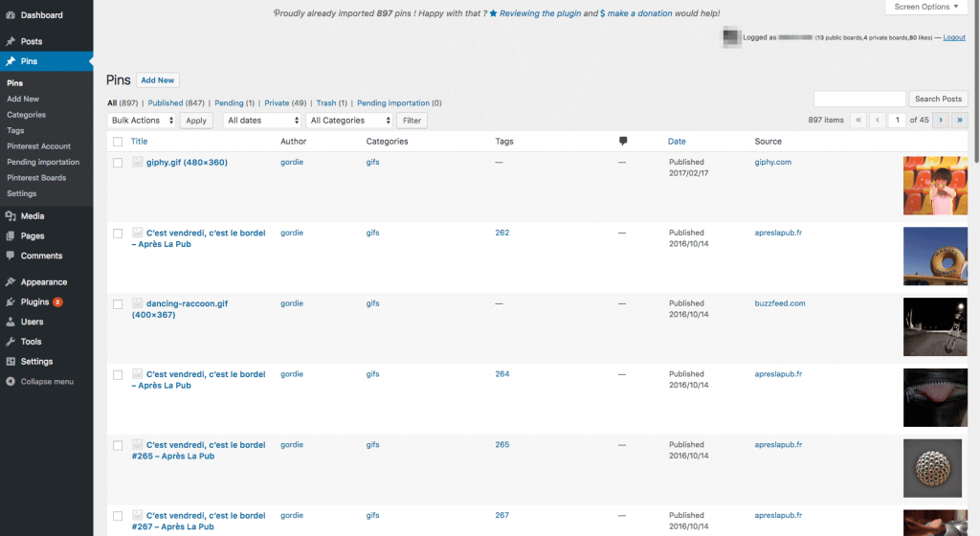Click the search posts text field
This screenshot has height=536, width=980.
click(858, 99)
